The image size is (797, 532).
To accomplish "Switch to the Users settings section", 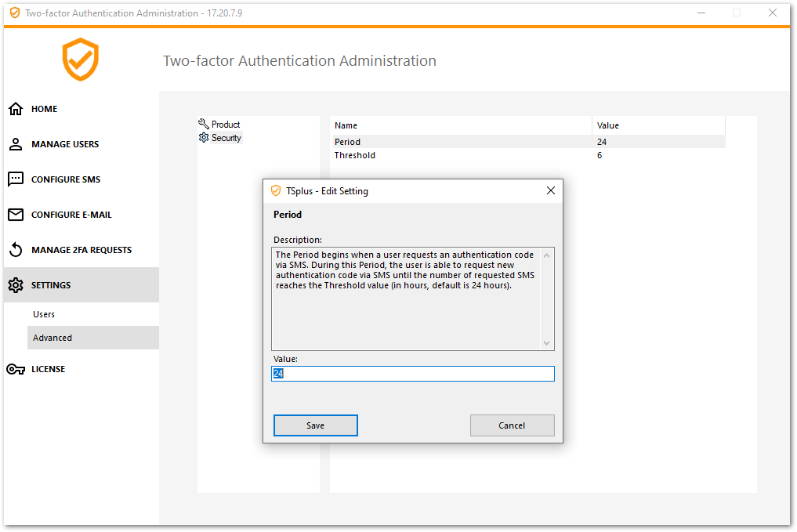I will tap(44, 313).
